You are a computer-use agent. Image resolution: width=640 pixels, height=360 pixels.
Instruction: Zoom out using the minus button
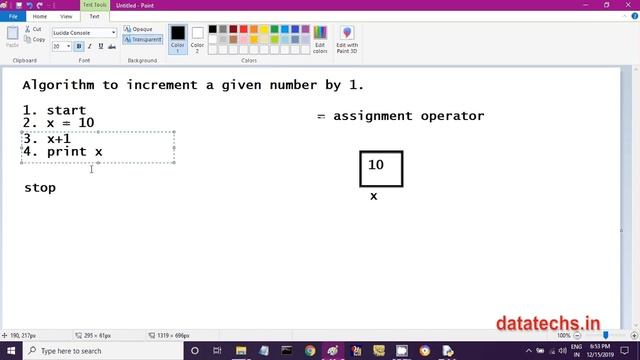(x=577, y=336)
